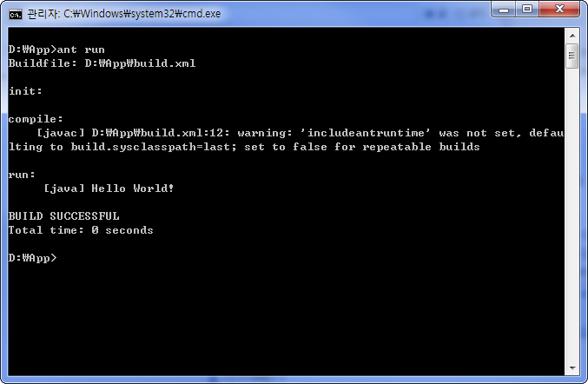Click the '[java] Hello World!' output
This screenshot has width=588, height=384.
pos(109,189)
